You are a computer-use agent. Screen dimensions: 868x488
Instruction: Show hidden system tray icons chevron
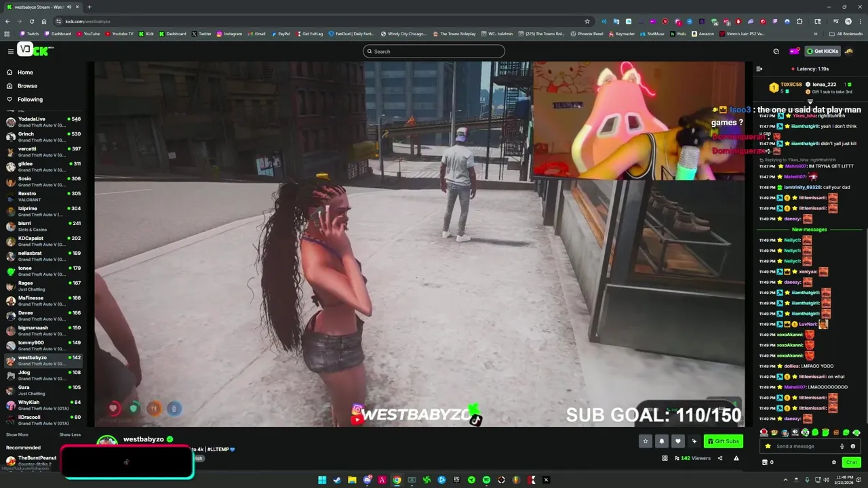click(x=785, y=480)
